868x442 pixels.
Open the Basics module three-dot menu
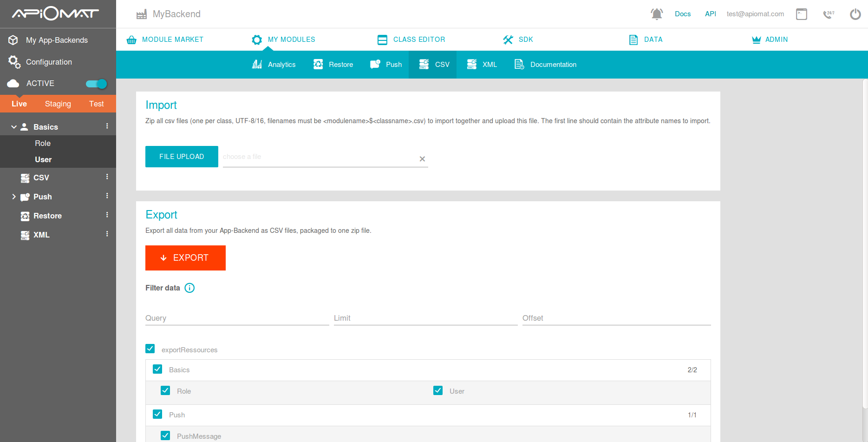tap(107, 126)
